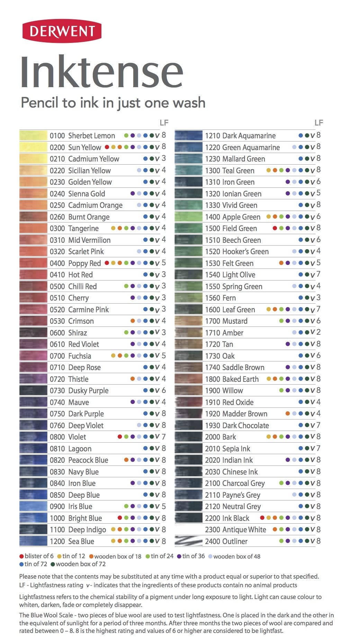This screenshot has width=342, height=644.
Task: Click the green legend dot for tin of 24
Action: (148, 556)
